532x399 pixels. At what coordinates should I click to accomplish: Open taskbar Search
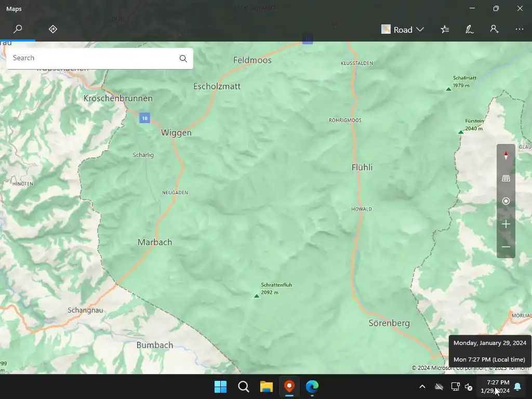click(x=243, y=387)
